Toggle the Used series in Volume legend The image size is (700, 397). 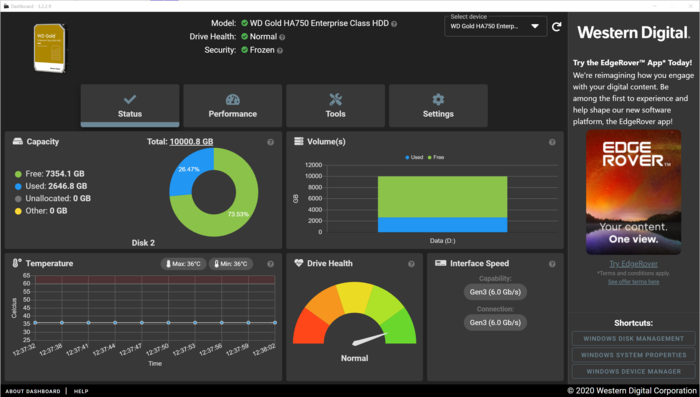[x=414, y=157]
